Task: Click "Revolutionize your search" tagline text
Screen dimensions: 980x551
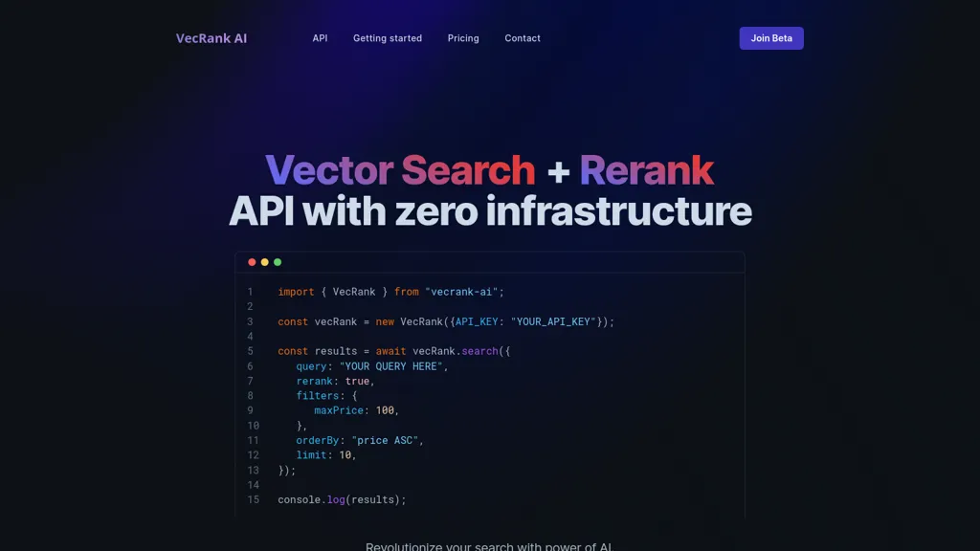Action: pos(490,546)
